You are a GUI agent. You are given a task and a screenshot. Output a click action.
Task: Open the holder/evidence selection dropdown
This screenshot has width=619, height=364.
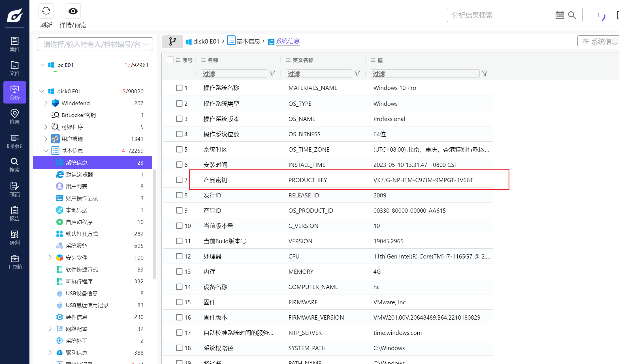coord(95,44)
